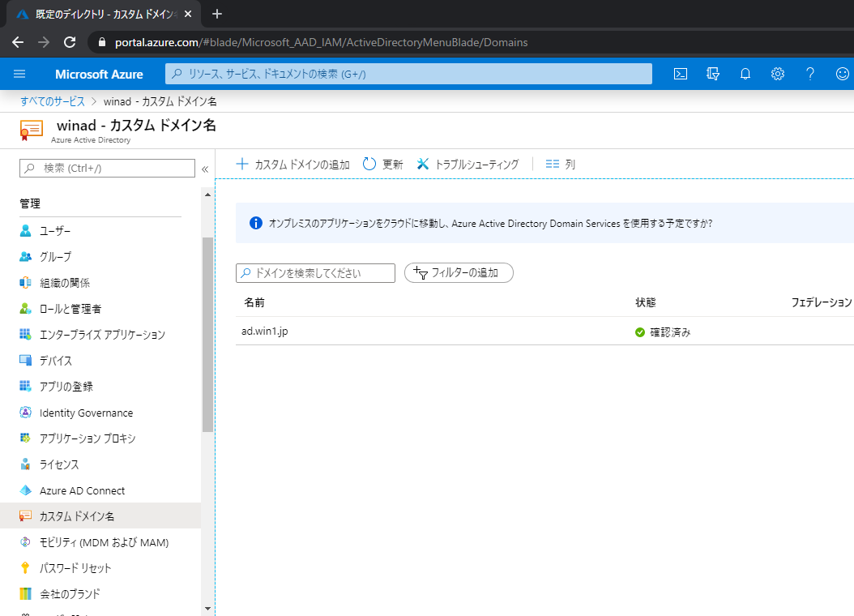Open the Identity Governance menu item
This screenshot has width=854, height=616.
pos(100,413)
